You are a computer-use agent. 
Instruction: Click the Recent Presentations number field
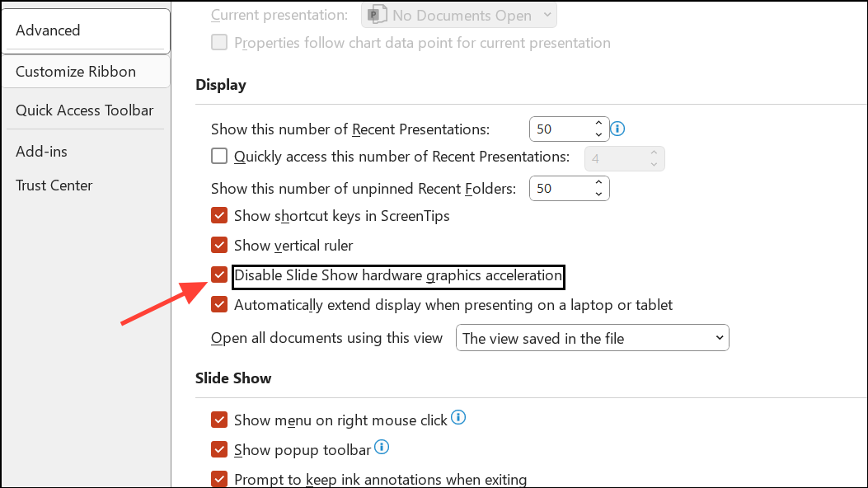pos(558,129)
